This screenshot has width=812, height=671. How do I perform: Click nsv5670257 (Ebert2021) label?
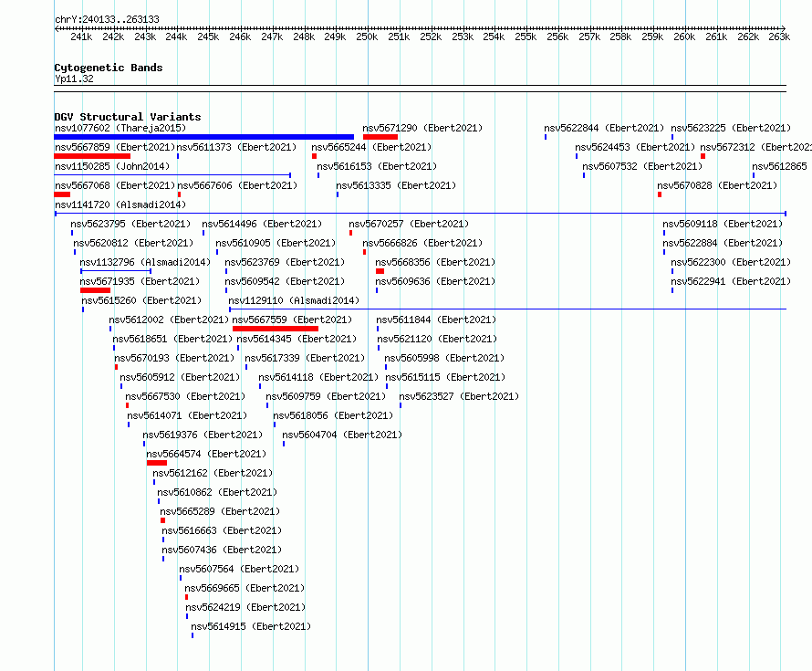point(409,224)
